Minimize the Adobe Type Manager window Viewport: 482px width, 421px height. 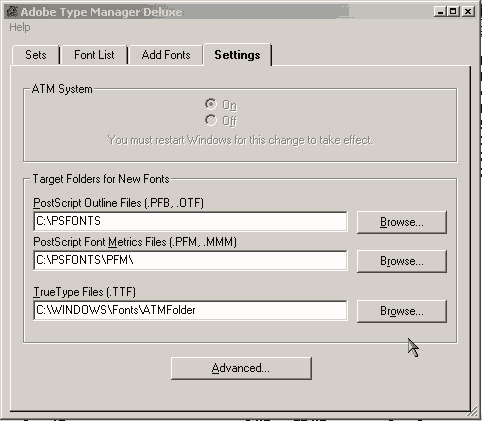tap(440, 12)
